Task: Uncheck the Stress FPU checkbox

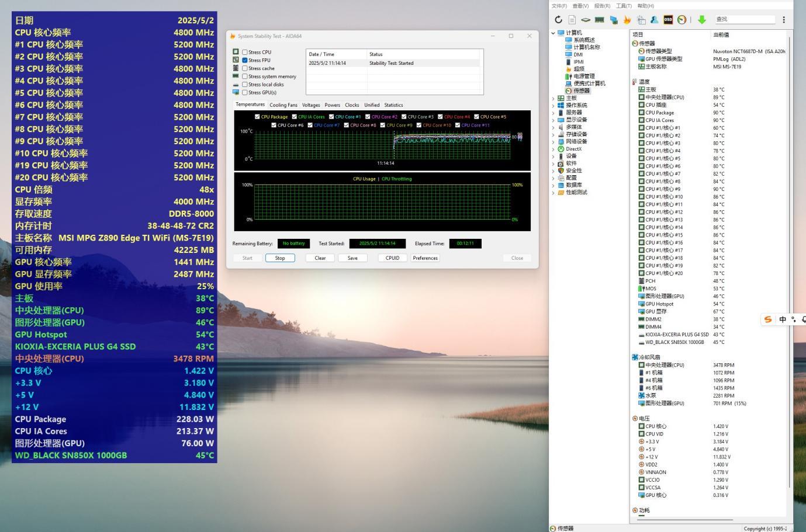Action: point(245,60)
